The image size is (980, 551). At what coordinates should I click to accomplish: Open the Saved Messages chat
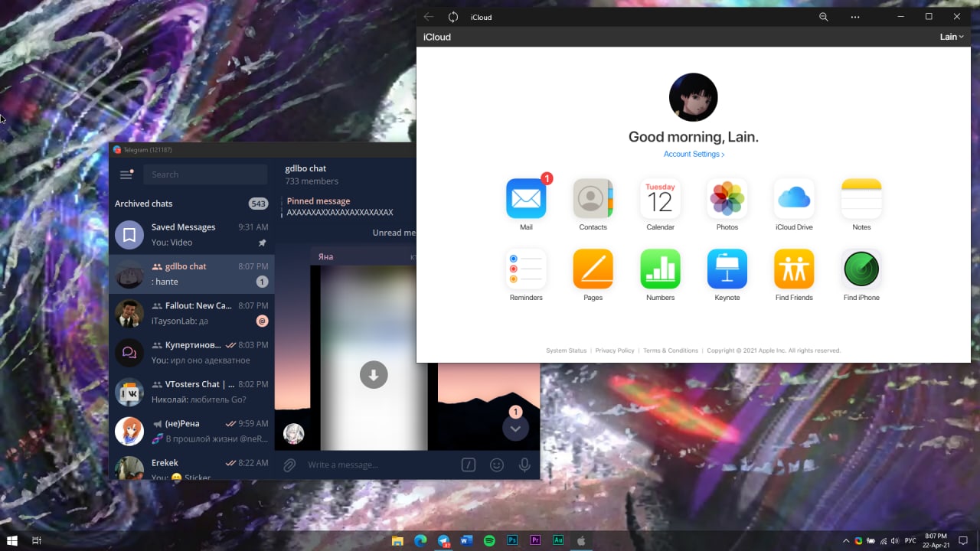point(191,235)
